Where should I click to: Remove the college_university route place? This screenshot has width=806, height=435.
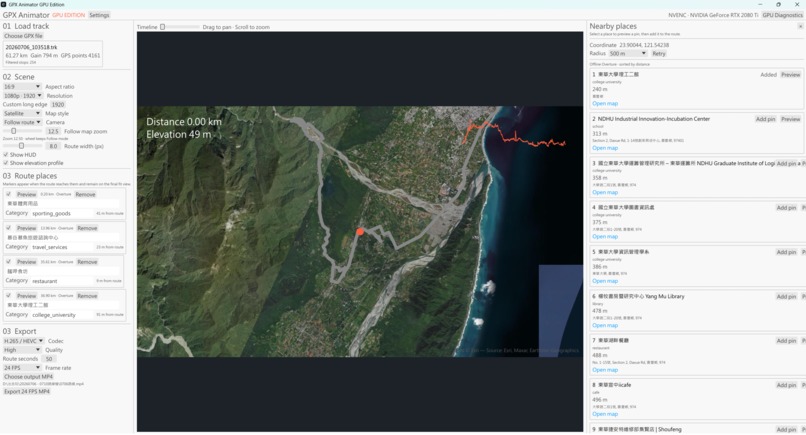tap(87, 296)
